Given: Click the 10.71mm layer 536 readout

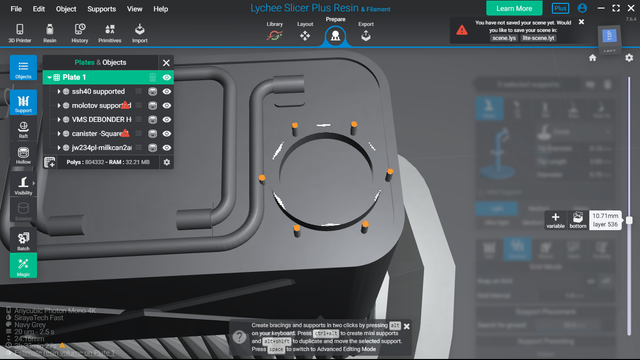Looking at the screenshot, I should click(605, 220).
